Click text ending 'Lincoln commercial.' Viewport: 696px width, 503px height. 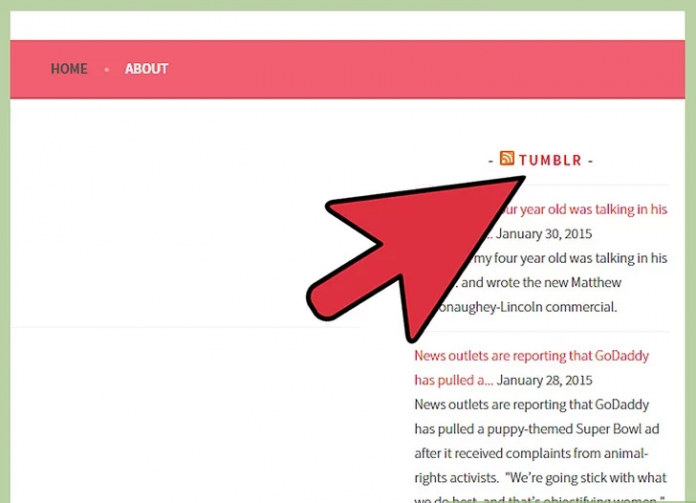pyautogui.click(x=527, y=307)
